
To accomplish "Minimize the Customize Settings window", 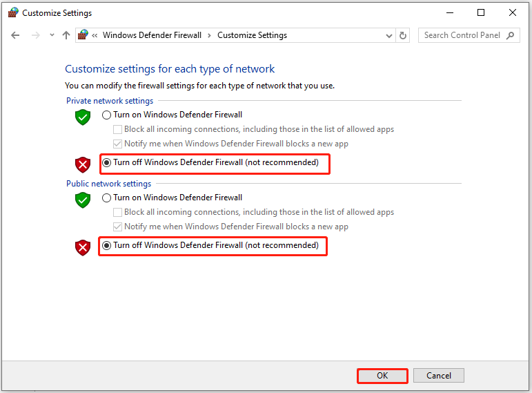I will pyautogui.click(x=450, y=13).
